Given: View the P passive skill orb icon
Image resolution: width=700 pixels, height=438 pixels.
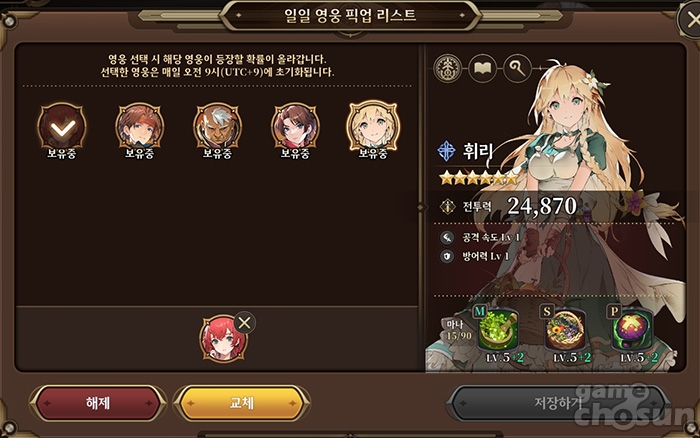Looking at the screenshot, I should (632, 330).
